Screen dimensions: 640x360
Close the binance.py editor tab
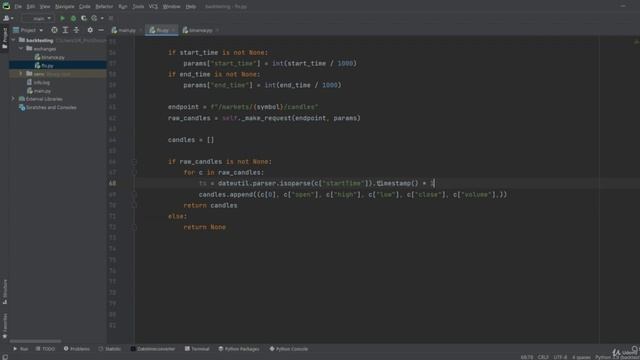218,30
